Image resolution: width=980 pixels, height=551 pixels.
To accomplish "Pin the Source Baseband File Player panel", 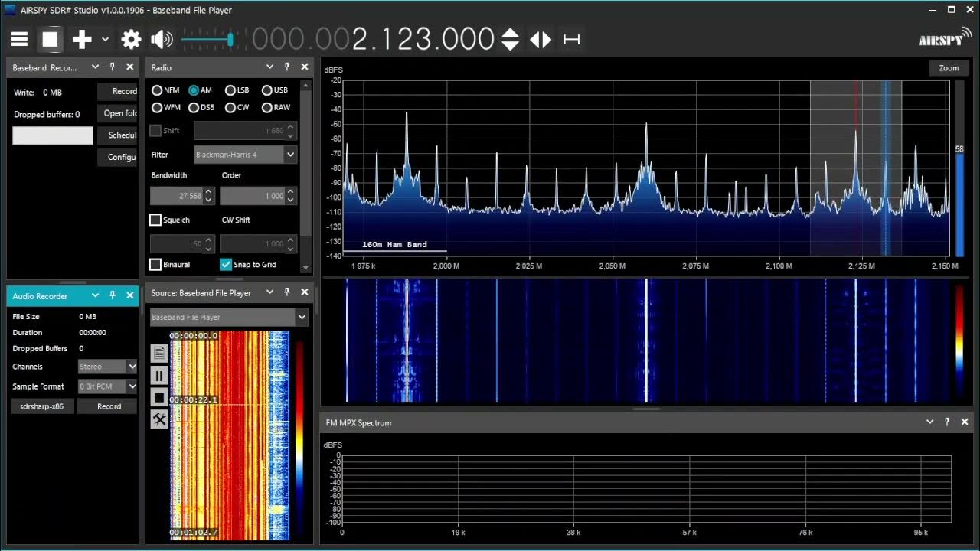I will coord(287,292).
